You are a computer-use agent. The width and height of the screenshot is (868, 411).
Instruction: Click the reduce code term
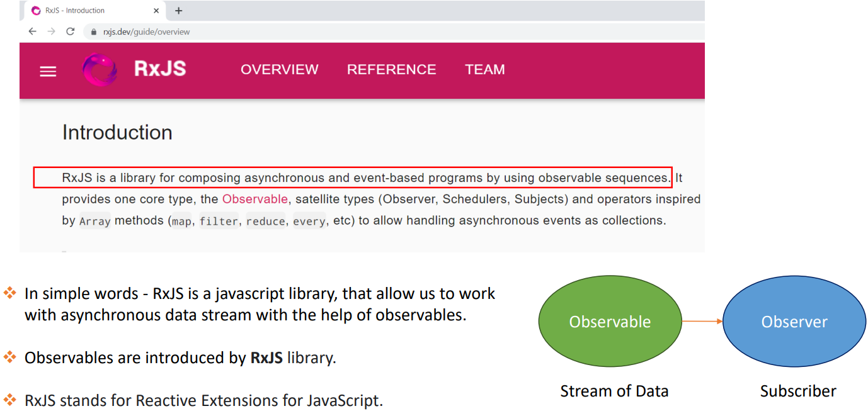(266, 222)
